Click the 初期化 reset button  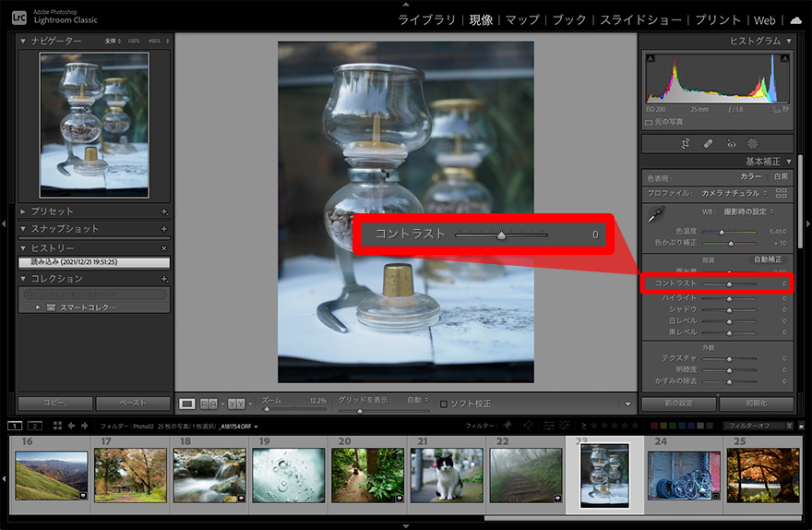(755, 404)
